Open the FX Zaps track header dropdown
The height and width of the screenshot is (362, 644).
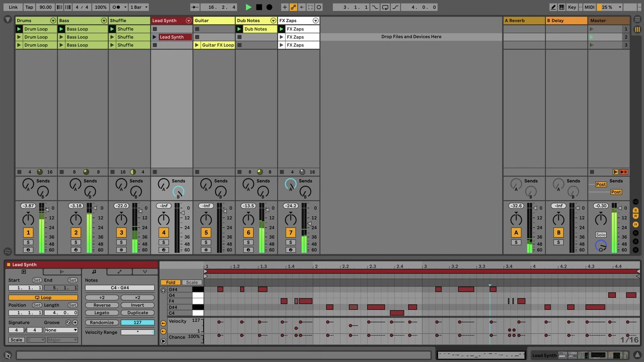click(x=316, y=21)
